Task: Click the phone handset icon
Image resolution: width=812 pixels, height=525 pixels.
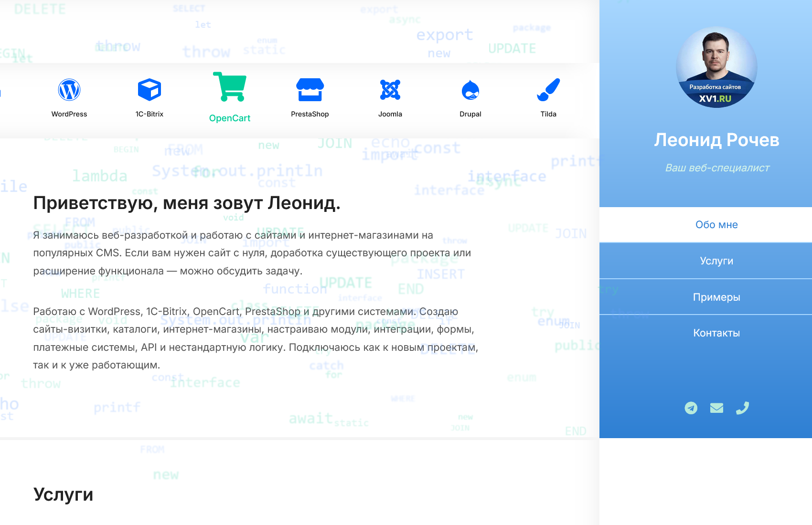Action: click(742, 408)
